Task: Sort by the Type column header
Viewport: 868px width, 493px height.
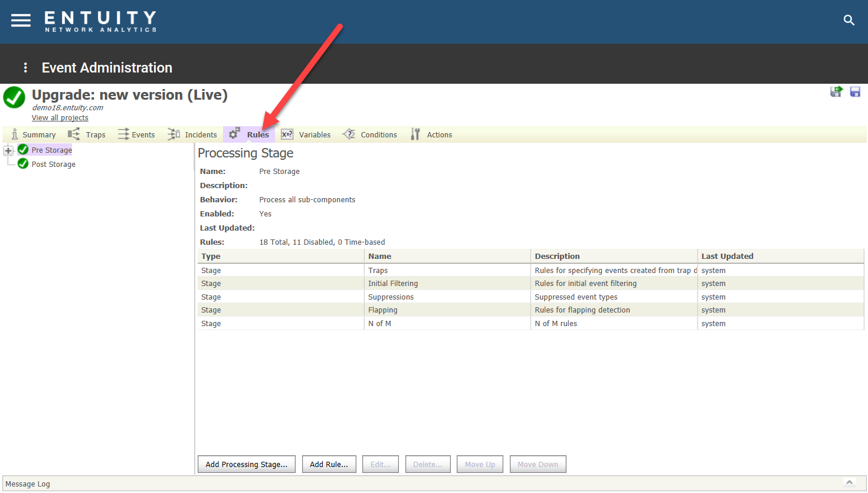Action: 281,257
